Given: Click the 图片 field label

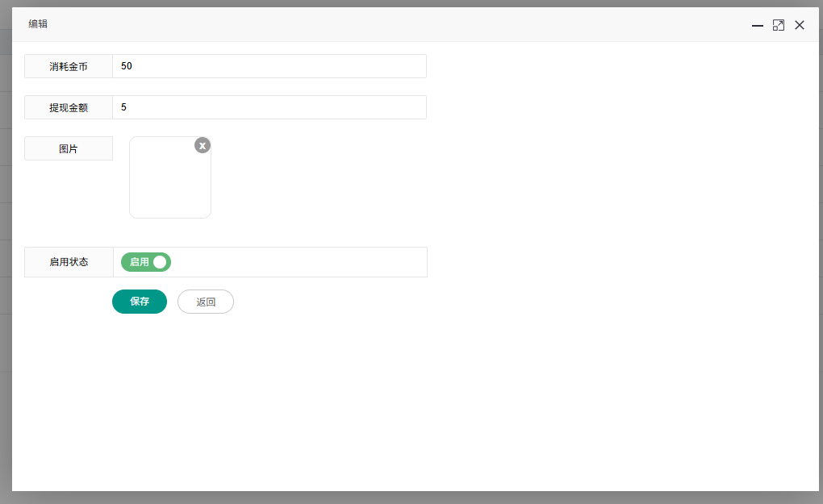Looking at the screenshot, I should tap(69, 148).
